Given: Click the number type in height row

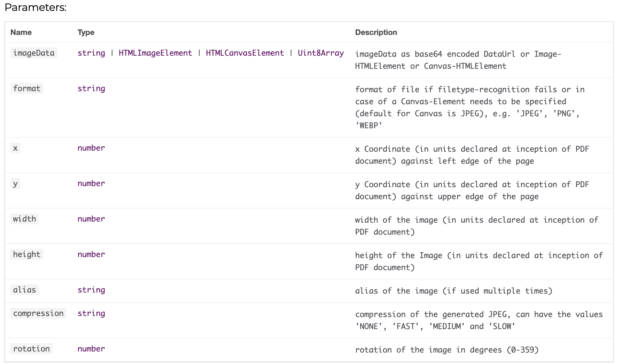Looking at the screenshot, I should pos(91,254).
